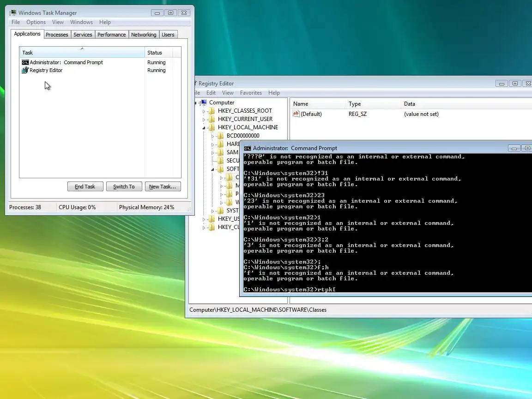Open Registry Editor Edit menu
The image size is (532, 399).
coord(211,93)
